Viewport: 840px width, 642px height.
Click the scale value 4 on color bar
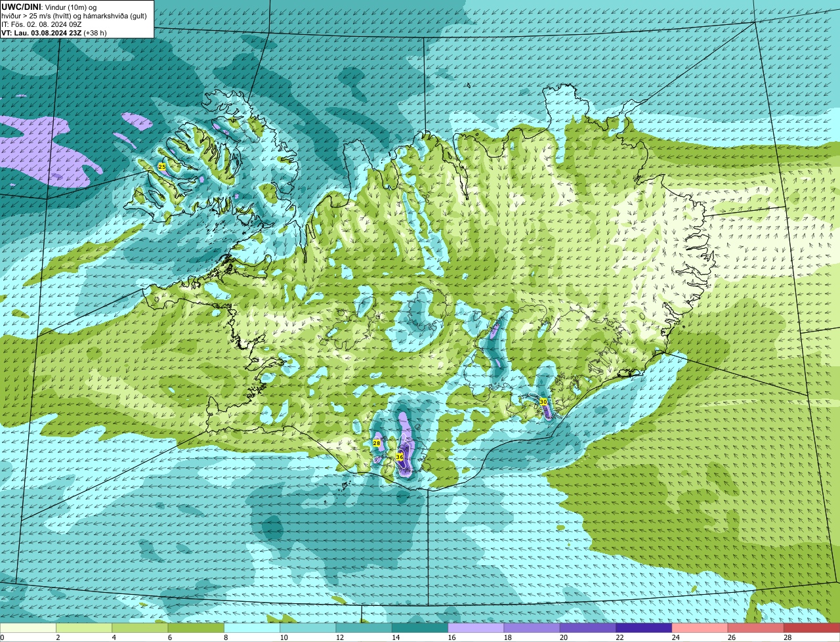click(x=114, y=637)
